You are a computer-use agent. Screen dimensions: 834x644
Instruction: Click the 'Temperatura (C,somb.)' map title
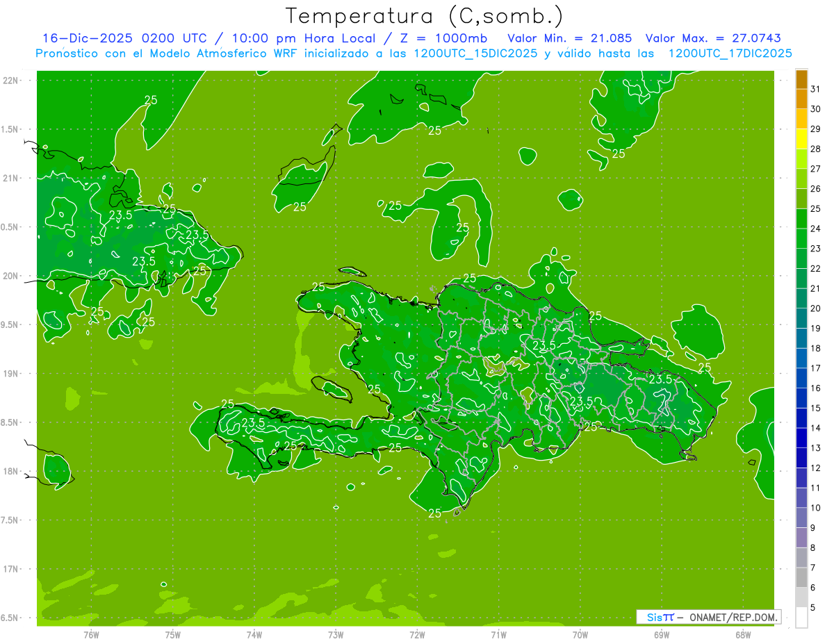(424, 15)
